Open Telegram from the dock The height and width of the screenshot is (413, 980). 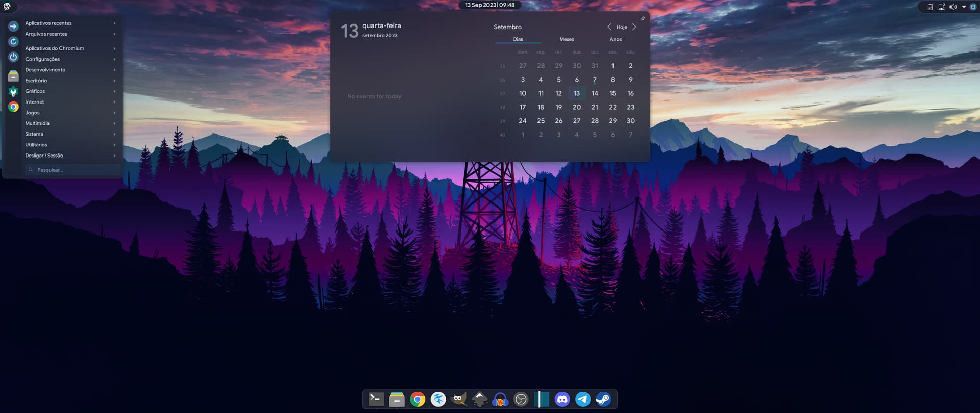pyautogui.click(x=583, y=399)
